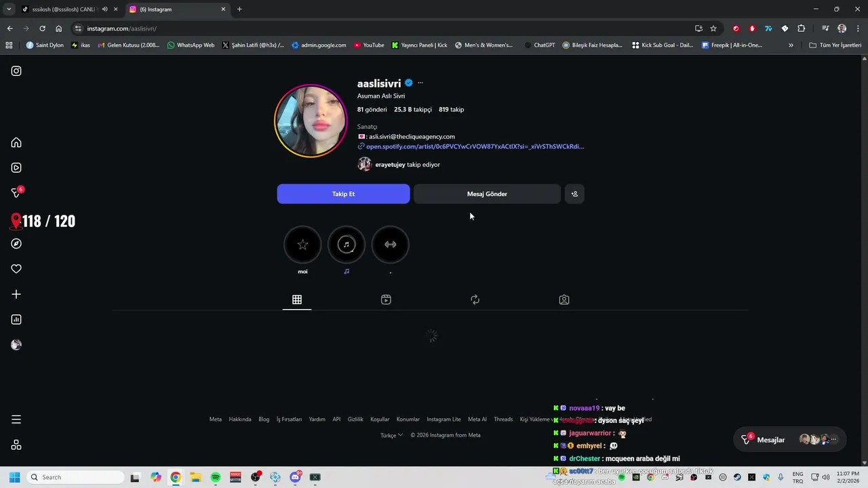Screen dimensions: 868x488
Task: Open Instagram Lite footer link
Action: click(443, 420)
